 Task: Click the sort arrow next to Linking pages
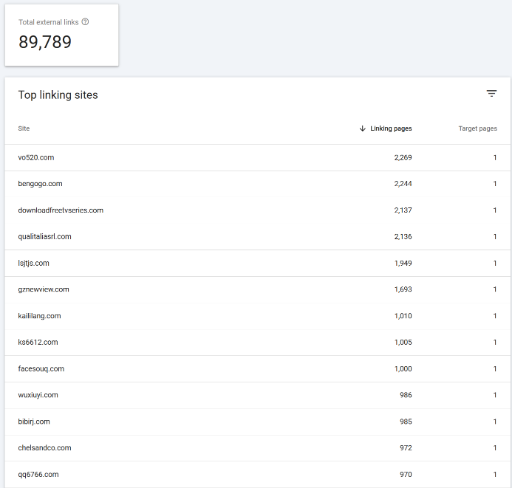coord(363,128)
